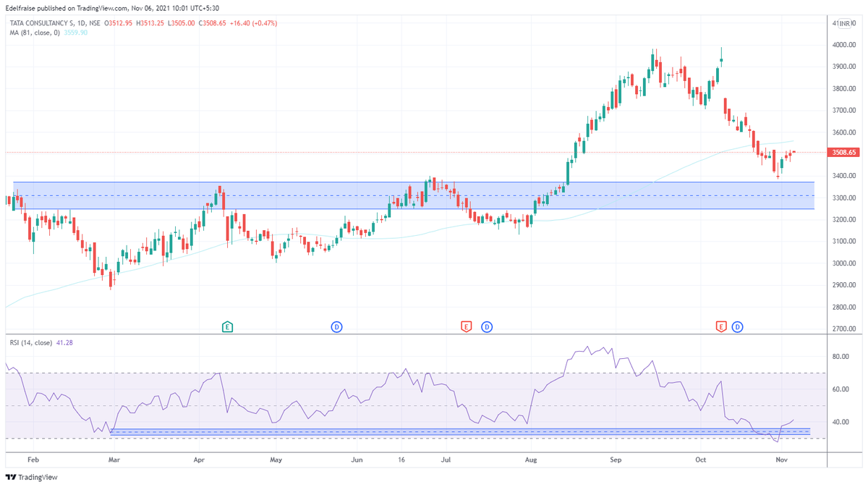Click the 2800.00 price axis label
The image size is (868, 487).
pyautogui.click(x=844, y=308)
